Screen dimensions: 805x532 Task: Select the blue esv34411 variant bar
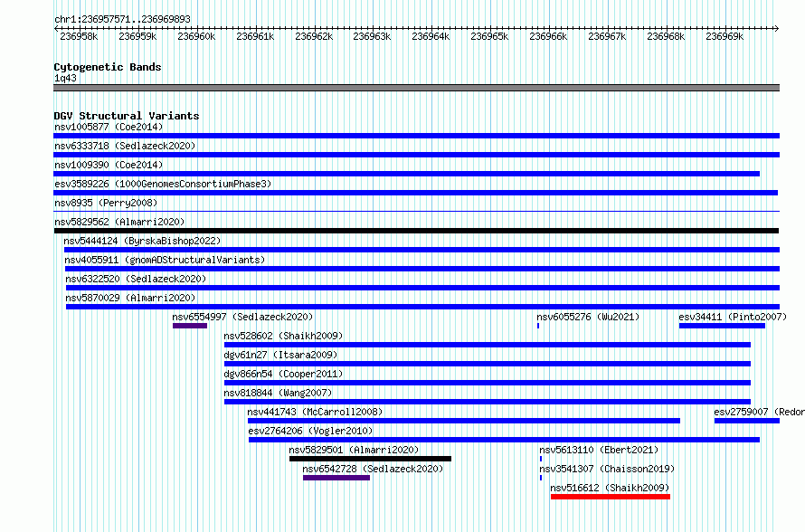tap(722, 326)
